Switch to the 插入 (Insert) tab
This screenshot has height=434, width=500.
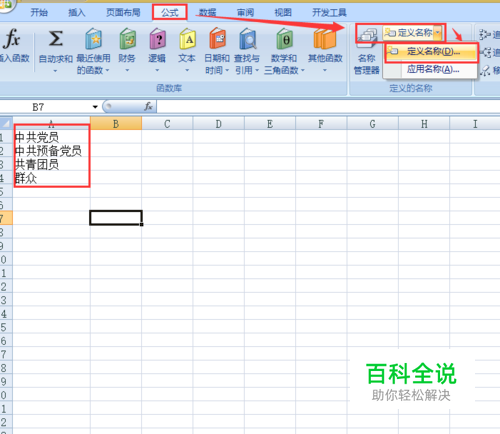(77, 13)
